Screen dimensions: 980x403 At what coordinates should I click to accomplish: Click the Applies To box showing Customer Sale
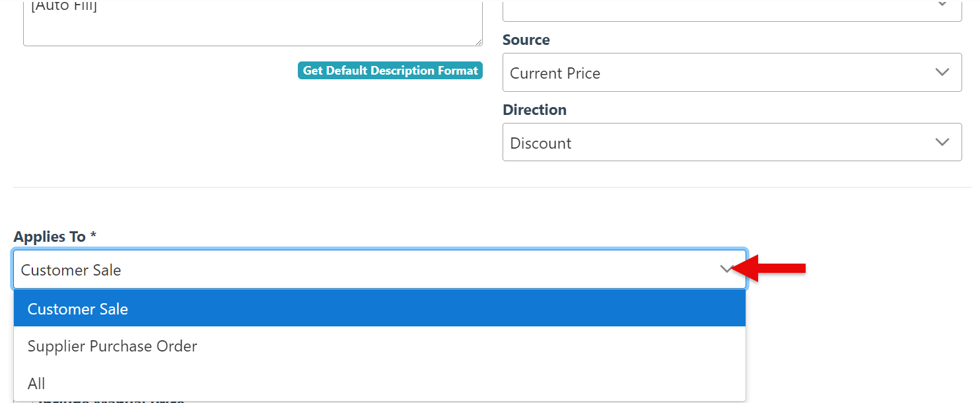point(370,270)
